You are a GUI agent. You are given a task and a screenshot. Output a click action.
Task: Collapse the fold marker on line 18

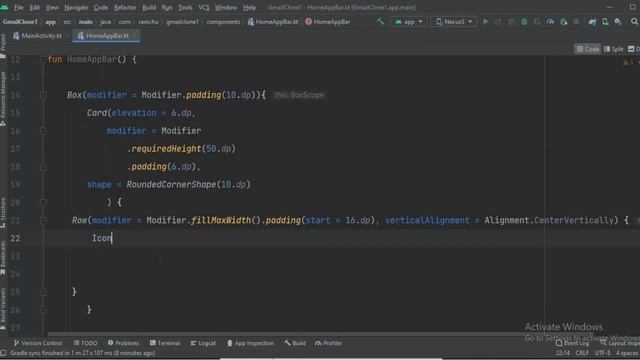click(x=43, y=167)
